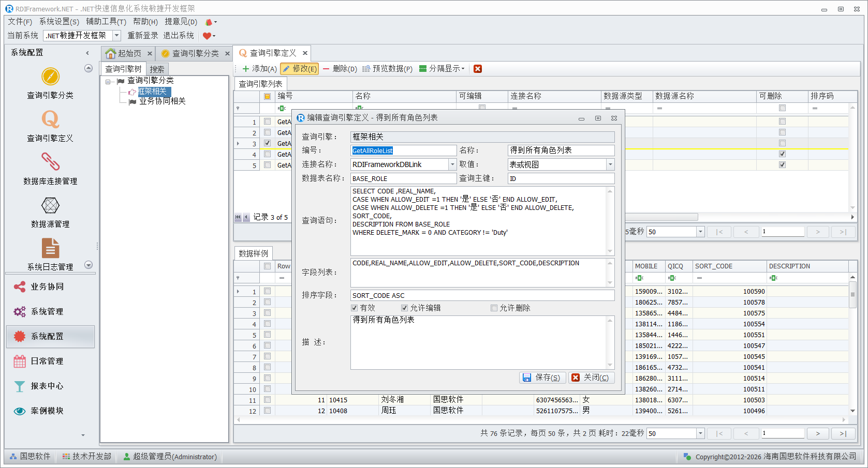Expand the 取值 dropdown list
This screenshot has height=468, width=868.
[610, 164]
